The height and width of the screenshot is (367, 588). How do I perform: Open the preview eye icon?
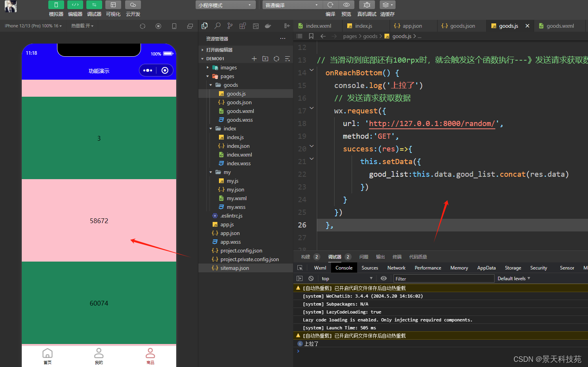(x=346, y=5)
